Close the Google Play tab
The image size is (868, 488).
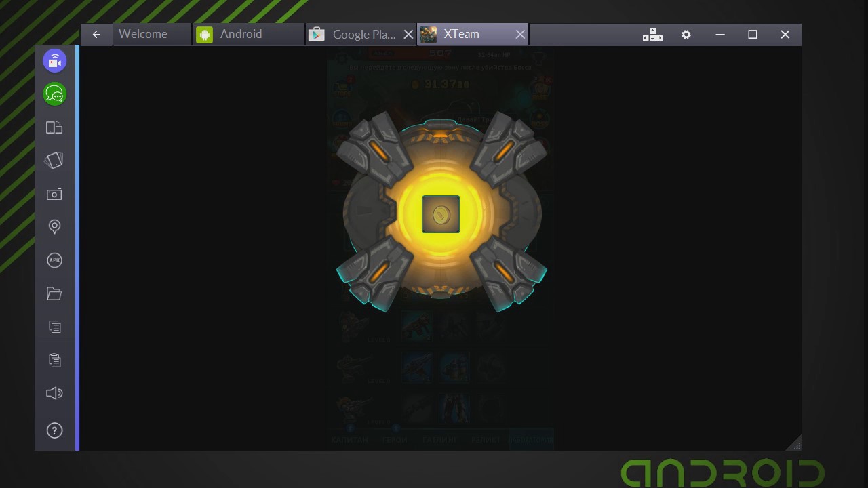(408, 35)
